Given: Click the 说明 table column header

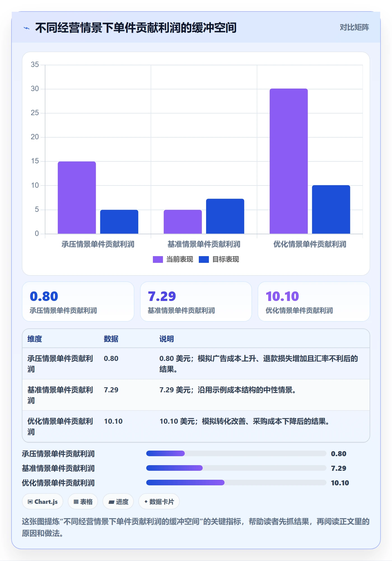Looking at the screenshot, I should (x=167, y=339).
